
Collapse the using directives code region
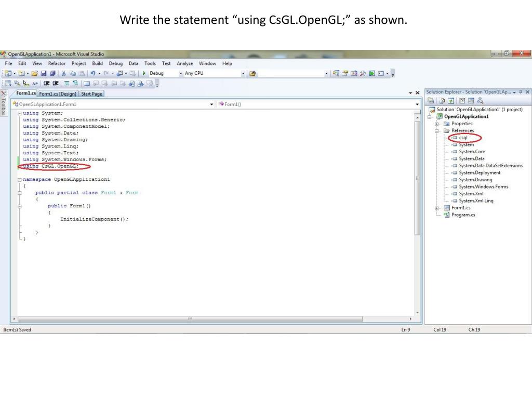click(x=20, y=113)
